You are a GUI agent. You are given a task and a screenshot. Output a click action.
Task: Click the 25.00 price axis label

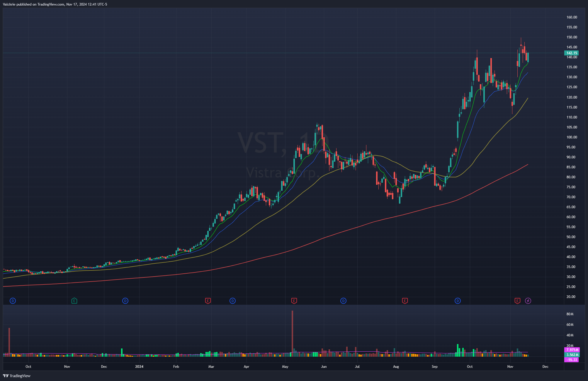click(572, 287)
